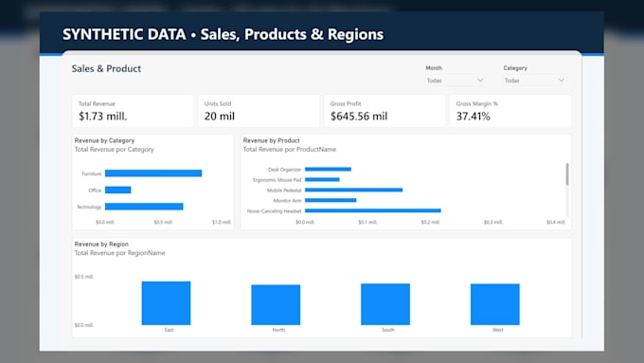644x363 pixels.
Task: Click the West region column
Action: point(495,304)
